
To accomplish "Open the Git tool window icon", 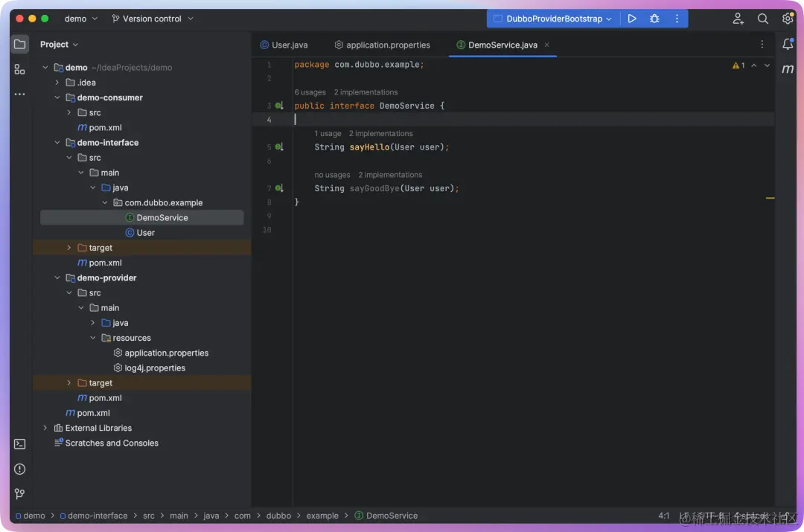I will 19,493.
